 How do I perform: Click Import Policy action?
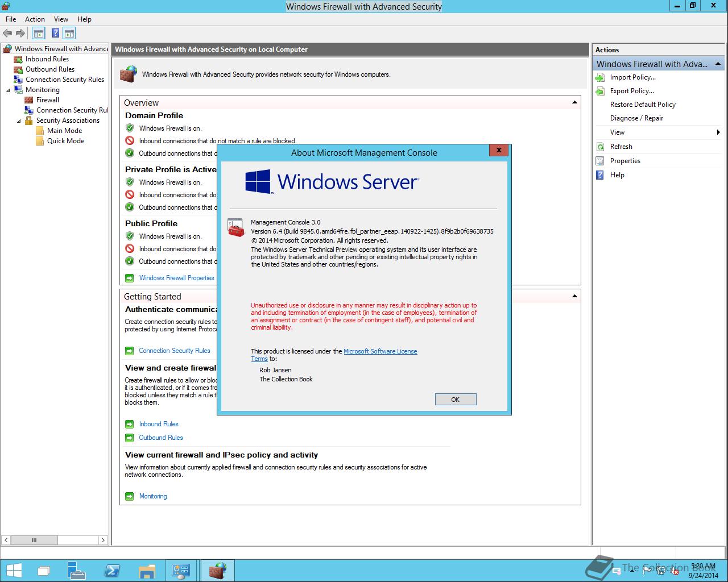click(x=632, y=77)
